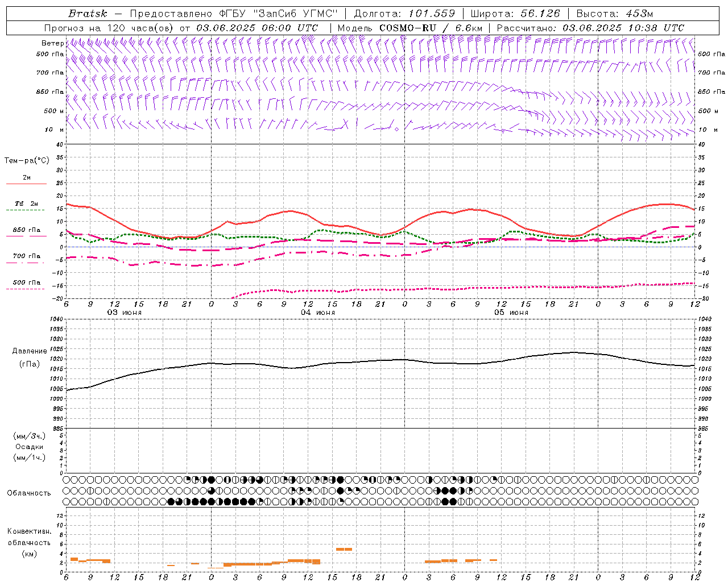Click the left '500 м' wind level label
Screen dimensions: 728x582
coord(54,111)
